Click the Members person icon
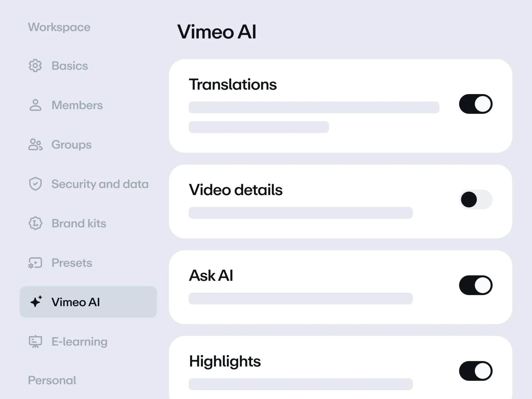This screenshot has width=532, height=399. coord(35,105)
